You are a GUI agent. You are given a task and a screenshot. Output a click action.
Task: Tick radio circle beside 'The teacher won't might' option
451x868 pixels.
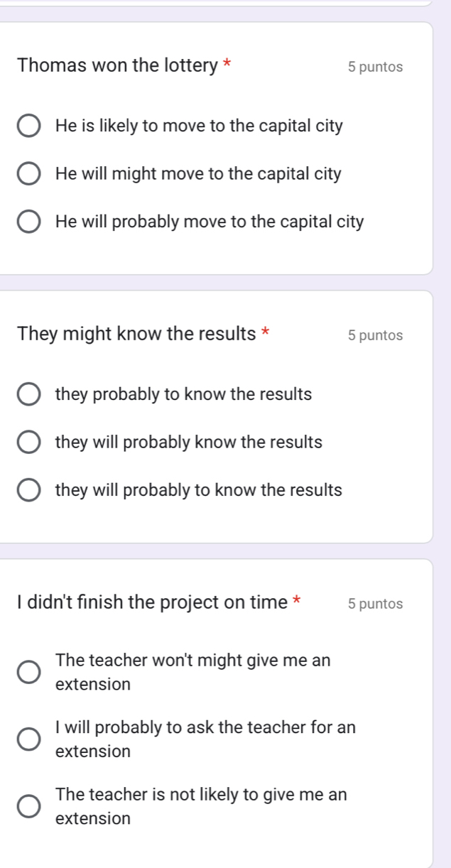pyautogui.click(x=28, y=672)
